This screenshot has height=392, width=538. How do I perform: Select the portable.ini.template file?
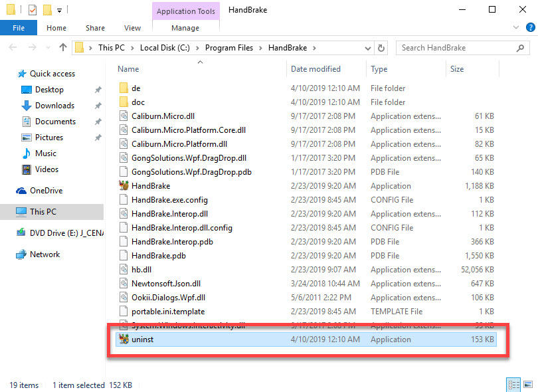(168, 312)
